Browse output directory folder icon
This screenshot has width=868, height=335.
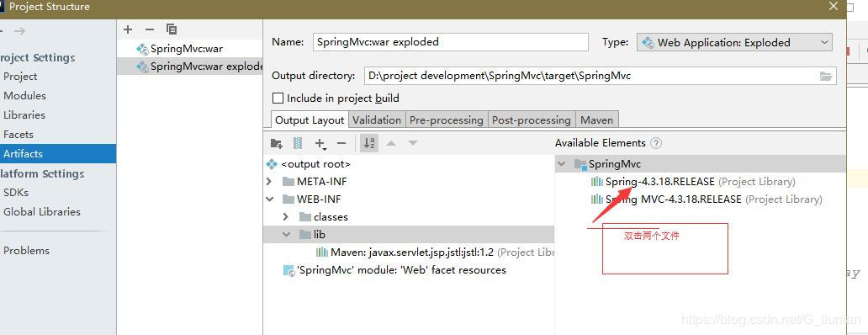826,76
